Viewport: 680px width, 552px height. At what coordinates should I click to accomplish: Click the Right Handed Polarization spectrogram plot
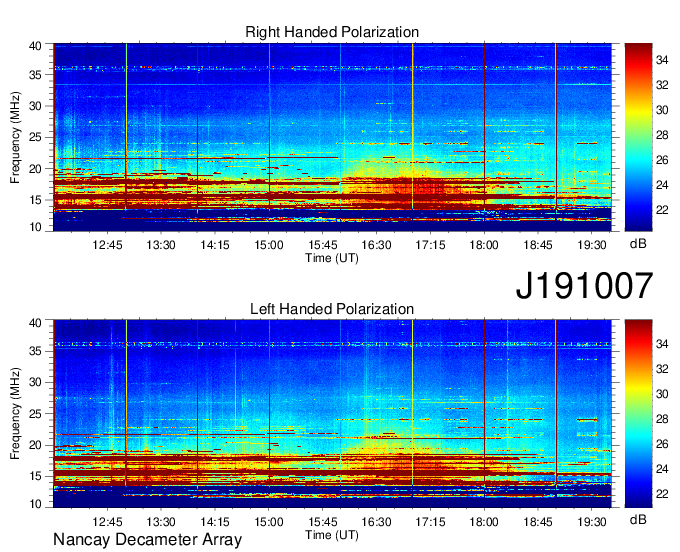332,137
